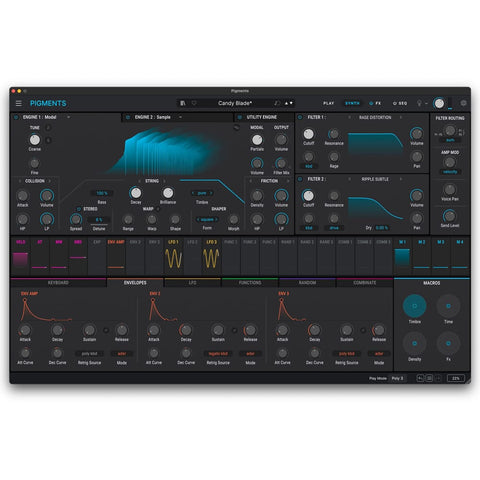The width and height of the screenshot is (480, 480).
Task: Expand Engine 1 Modal type dropdown
Action: pyautogui.click(x=68, y=117)
